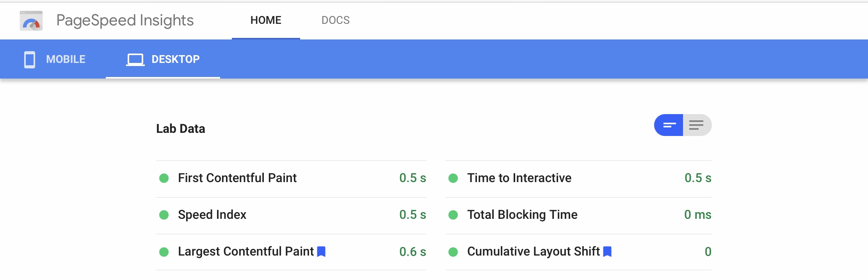This screenshot has height=279, width=868.
Task: Switch to compact metrics view toggle
Action: coord(669,125)
